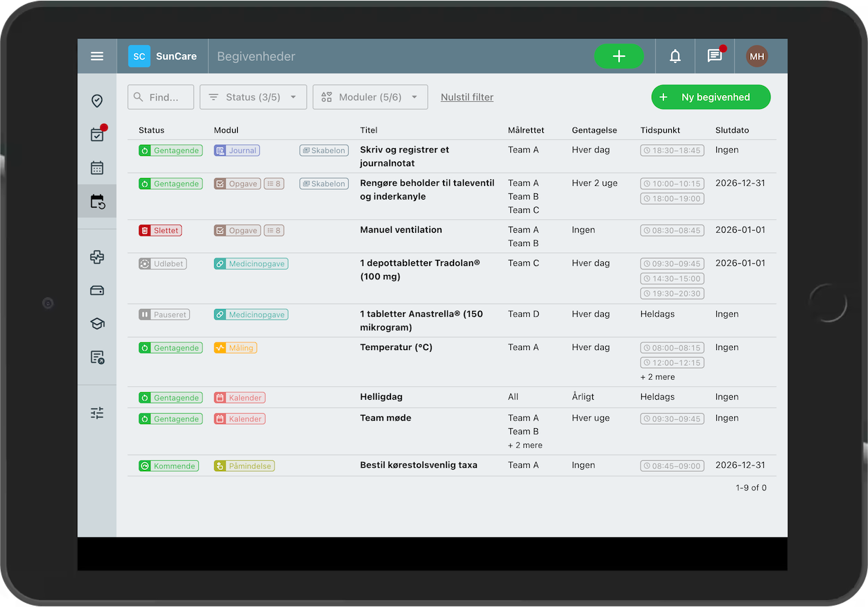Open the graduation cap icon in the sidebar

[96, 324]
